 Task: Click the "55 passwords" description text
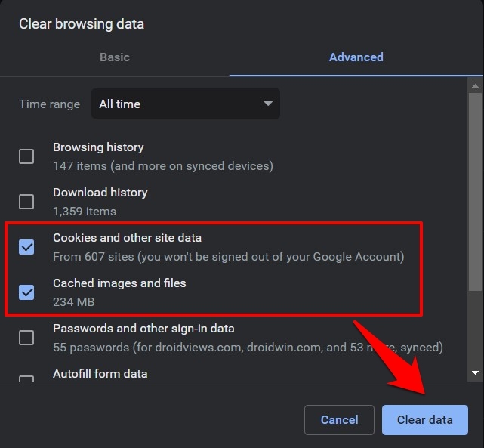click(x=248, y=348)
